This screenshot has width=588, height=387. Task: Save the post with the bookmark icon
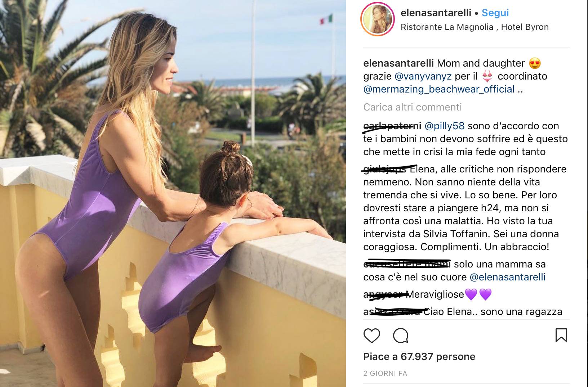(561, 335)
